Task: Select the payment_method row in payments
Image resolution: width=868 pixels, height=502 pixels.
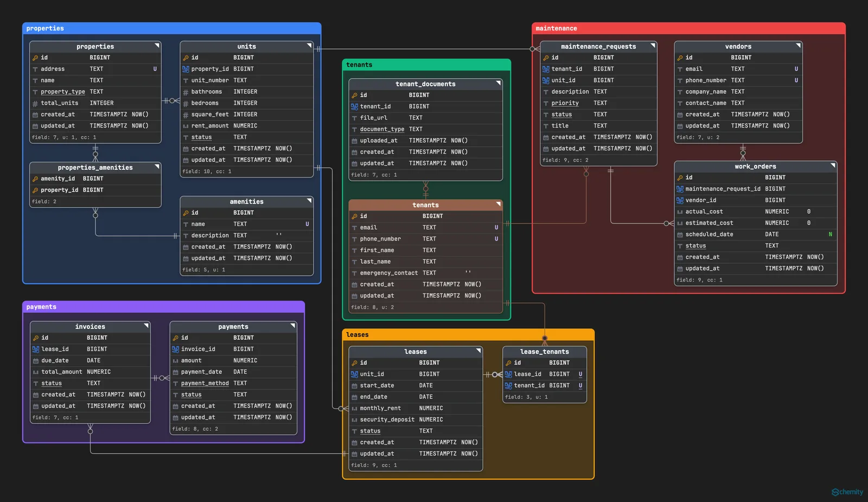Action: [x=233, y=383]
